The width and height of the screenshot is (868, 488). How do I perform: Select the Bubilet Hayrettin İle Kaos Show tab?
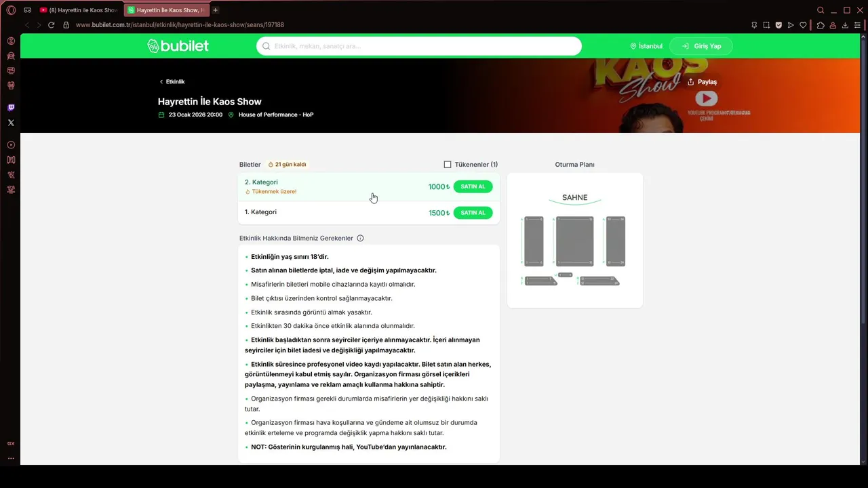click(166, 10)
